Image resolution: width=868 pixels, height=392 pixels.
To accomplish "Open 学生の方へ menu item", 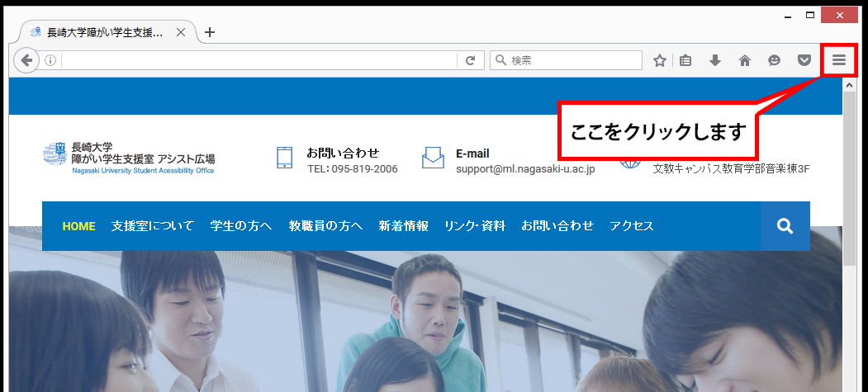I will (241, 225).
